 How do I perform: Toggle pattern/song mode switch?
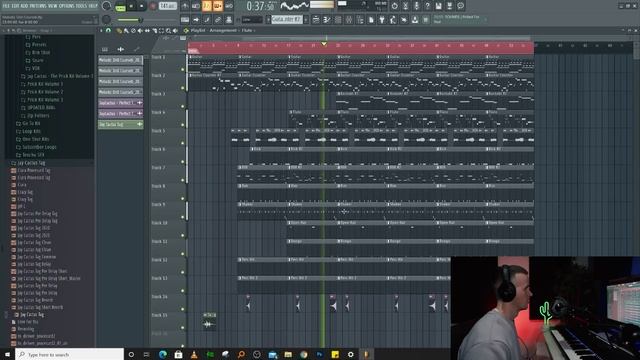[x=120, y=7]
